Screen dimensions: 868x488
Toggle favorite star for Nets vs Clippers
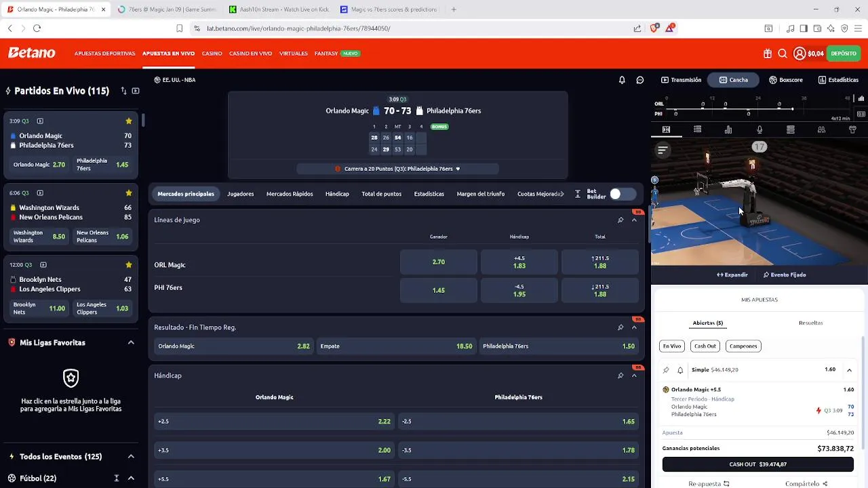[x=129, y=265]
